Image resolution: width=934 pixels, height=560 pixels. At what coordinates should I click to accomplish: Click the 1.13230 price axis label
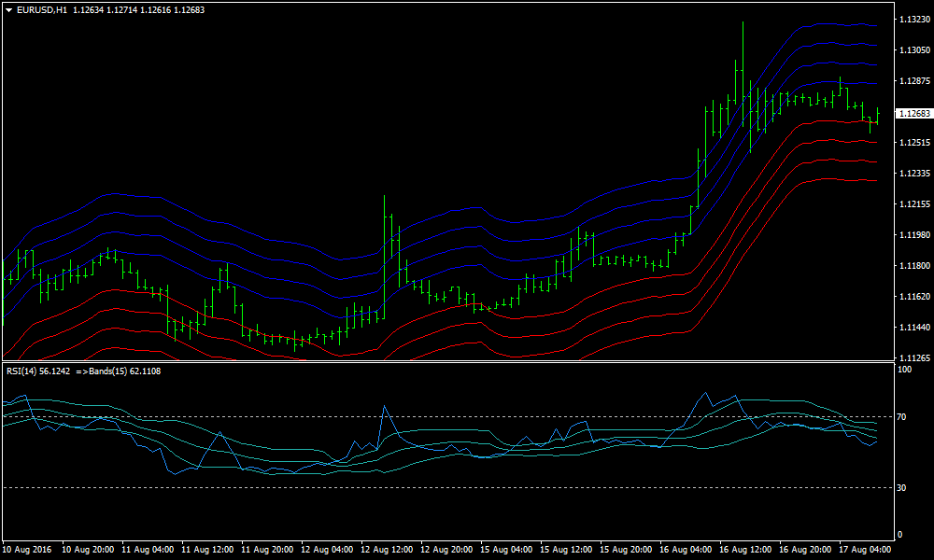[x=912, y=19]
